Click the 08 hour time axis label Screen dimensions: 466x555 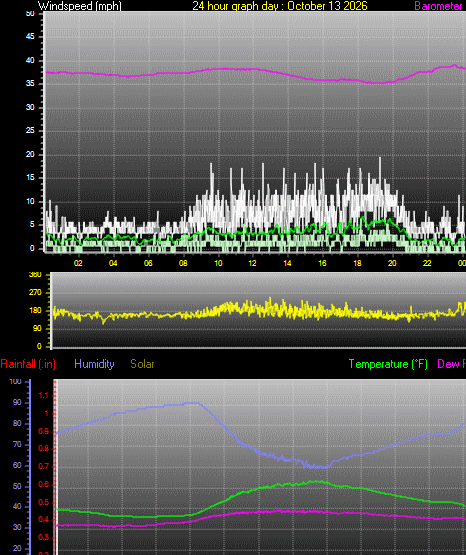tap(183, 263)
